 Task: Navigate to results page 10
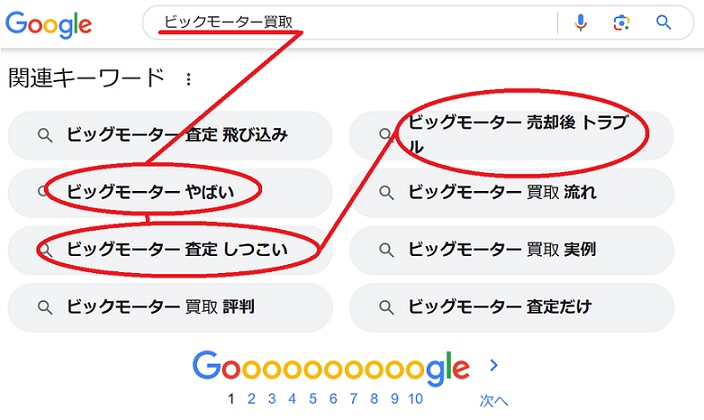(x=416, y=399)
